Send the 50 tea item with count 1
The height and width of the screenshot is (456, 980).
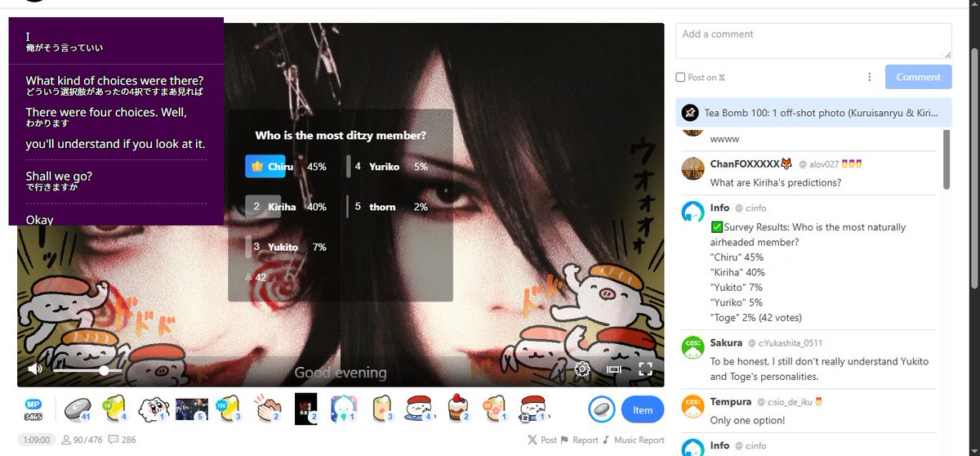(497, 408)
